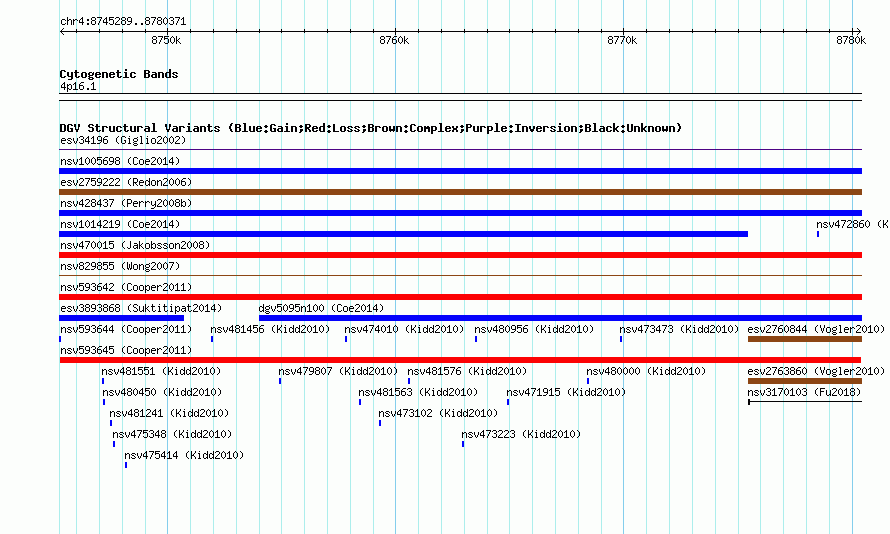Click esv2760844 (Vogler2010) label
Viewport: 890px width, 534px height.
[816, 329]
